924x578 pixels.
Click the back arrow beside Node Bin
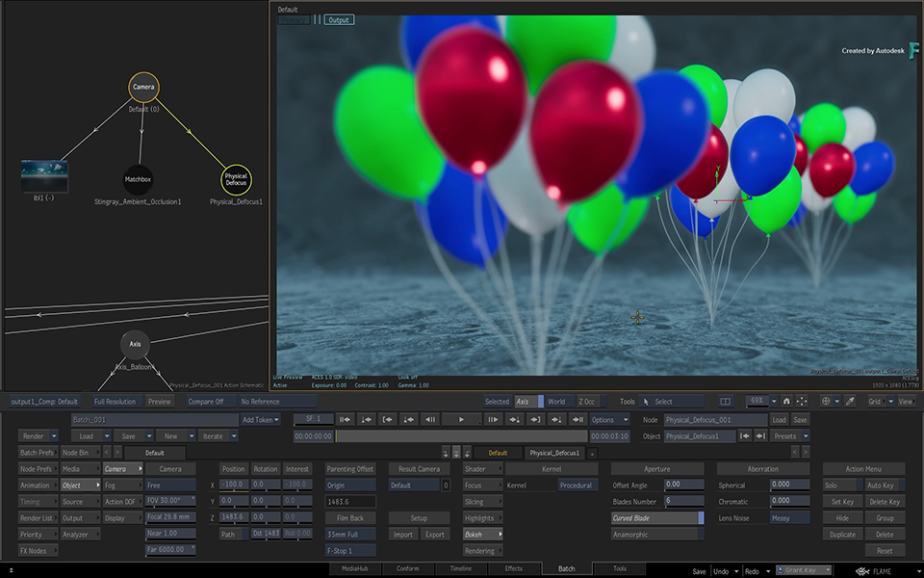tap(107, 453)
